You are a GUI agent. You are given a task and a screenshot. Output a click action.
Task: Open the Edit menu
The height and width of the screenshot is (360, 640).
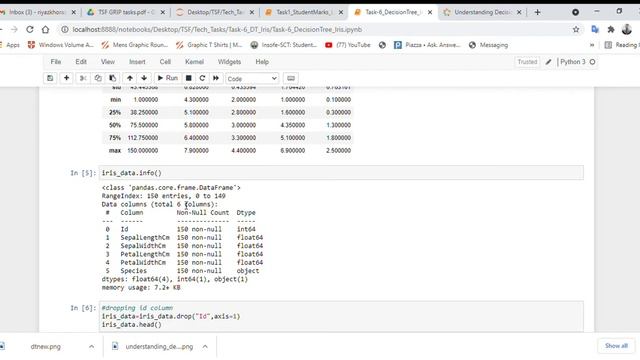point(81,62)
